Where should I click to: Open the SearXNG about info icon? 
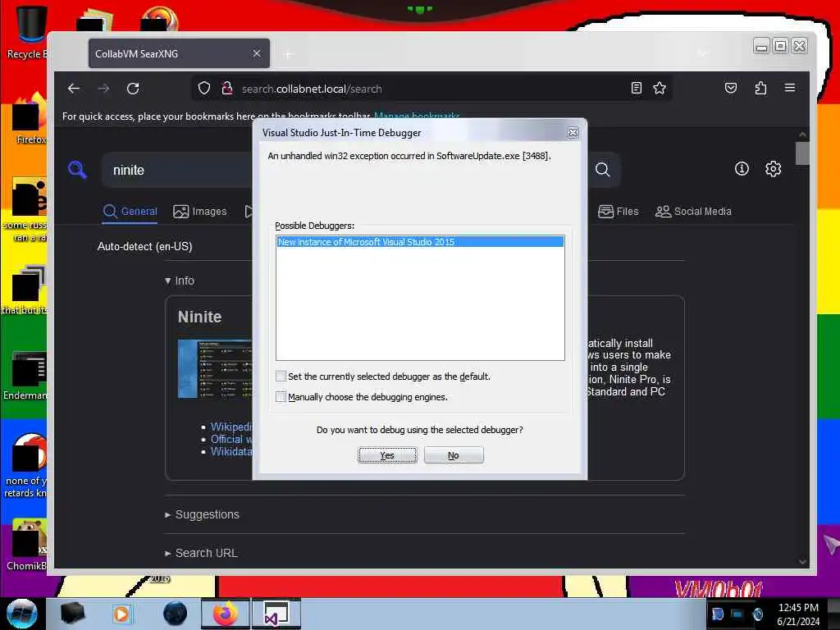pos(742,169)
